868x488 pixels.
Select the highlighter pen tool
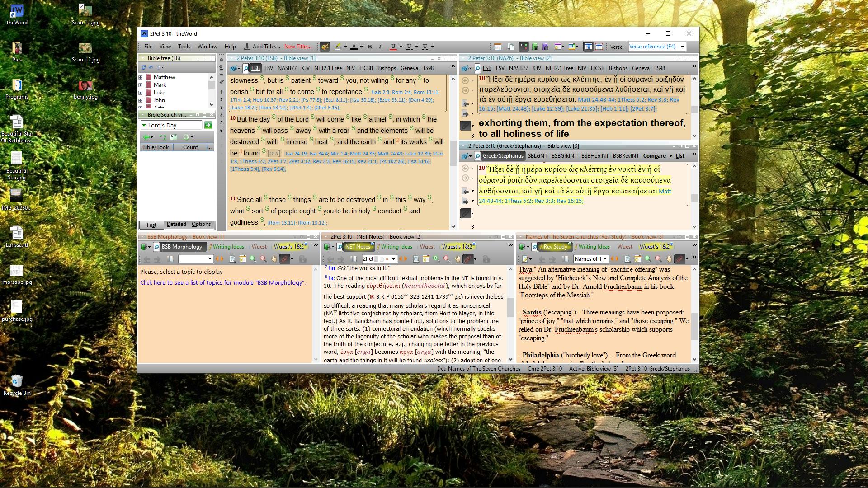click(338, 46)
